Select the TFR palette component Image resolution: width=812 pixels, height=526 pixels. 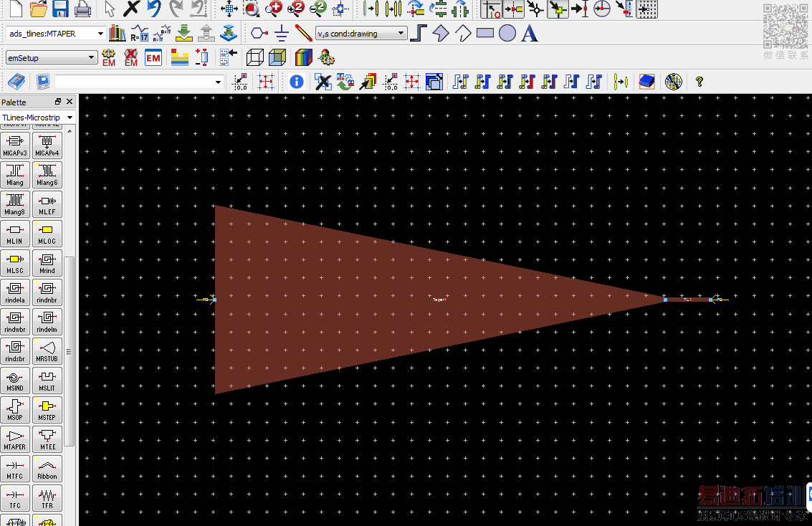pos(47,498)
